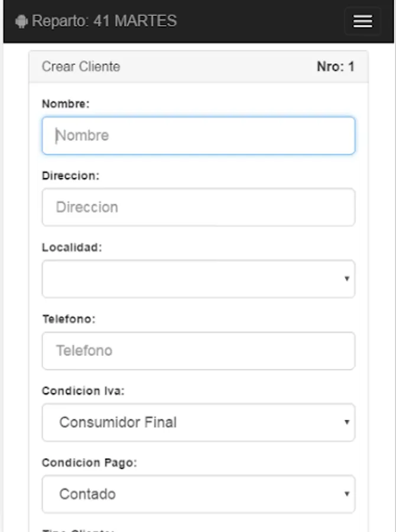Focus the Nombre text field
Screen dimensions: 396x532
pyautogui.click(x=198, y=135)
